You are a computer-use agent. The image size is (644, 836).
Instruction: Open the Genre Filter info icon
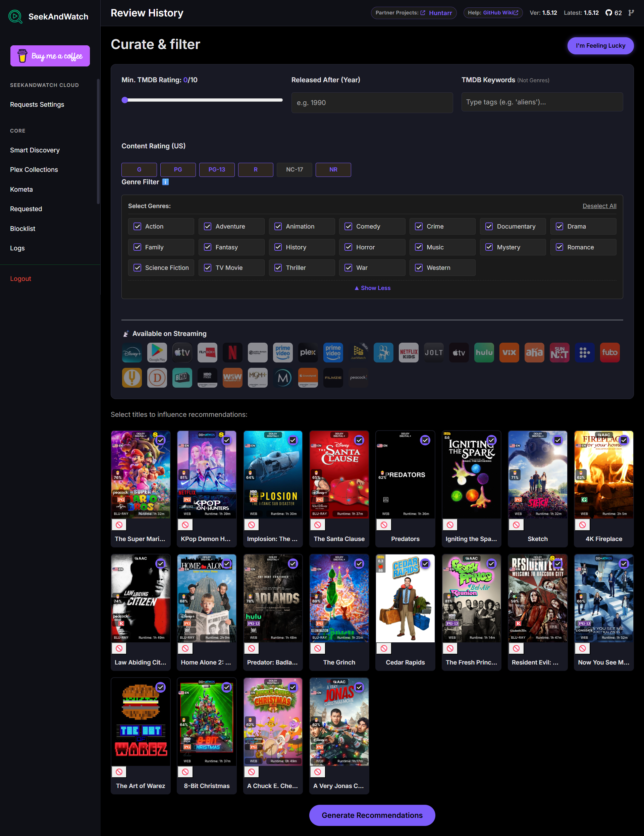(165, 182)
